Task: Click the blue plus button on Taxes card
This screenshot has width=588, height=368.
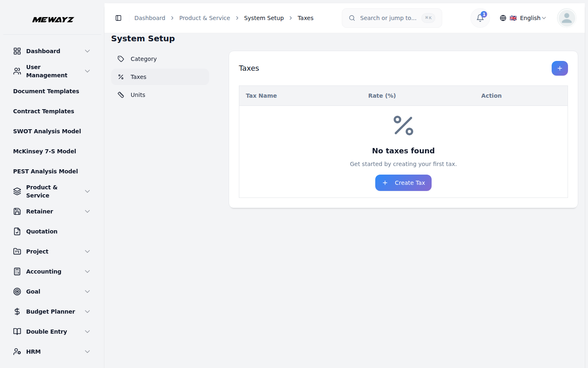Action: pyautogui.click(x=559, y=68)
